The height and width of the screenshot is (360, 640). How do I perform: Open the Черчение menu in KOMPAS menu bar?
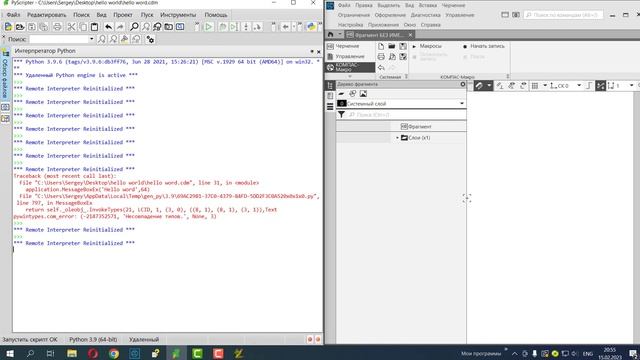[x=453, y=5]
